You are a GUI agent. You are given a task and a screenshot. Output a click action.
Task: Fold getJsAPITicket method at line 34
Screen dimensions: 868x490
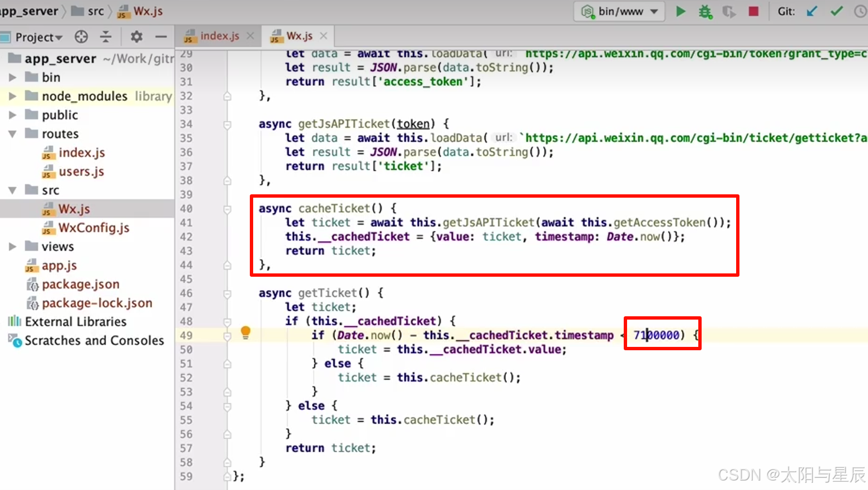click(227, 125)
